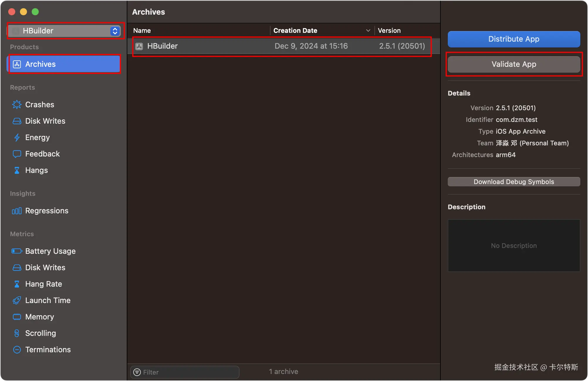Click the Terminations circle-minus icon
Viewport: 588px width, 381px height.
pos(17,350)
